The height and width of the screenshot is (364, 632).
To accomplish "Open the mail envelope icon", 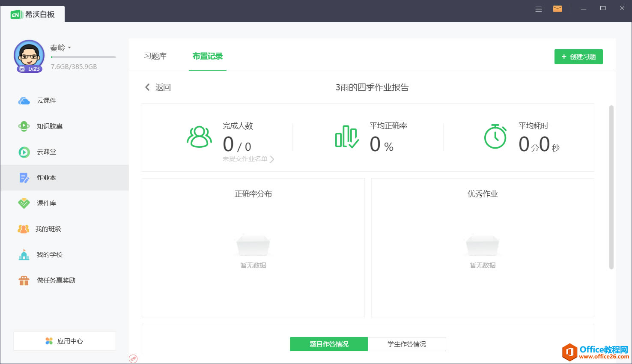I will point(557,9).
